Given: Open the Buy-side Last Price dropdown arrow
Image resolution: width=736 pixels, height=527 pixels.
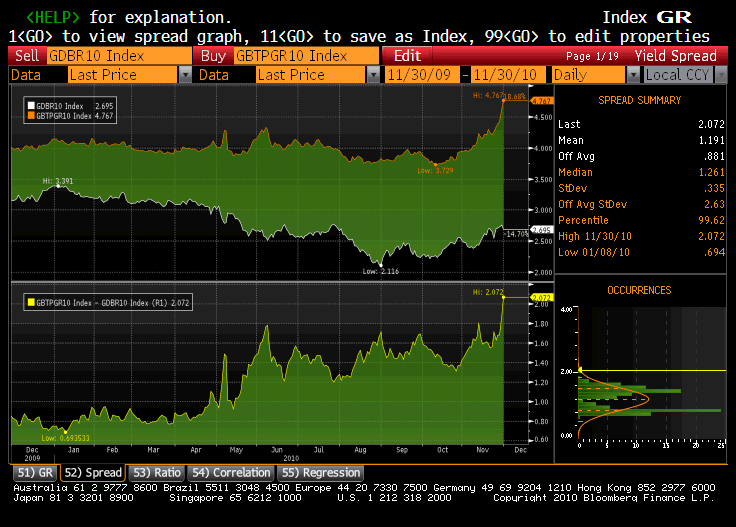Looking at the screenshot, I should coord(373,75).
